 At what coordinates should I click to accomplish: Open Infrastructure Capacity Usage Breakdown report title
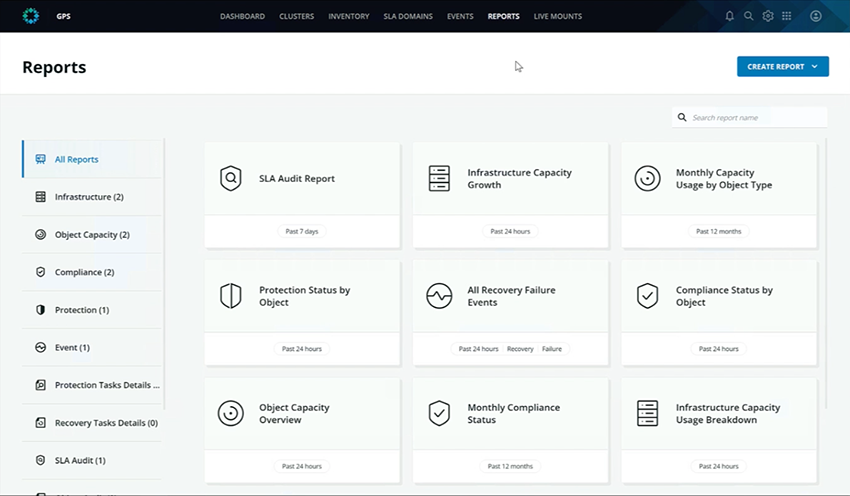pos(728,414)
